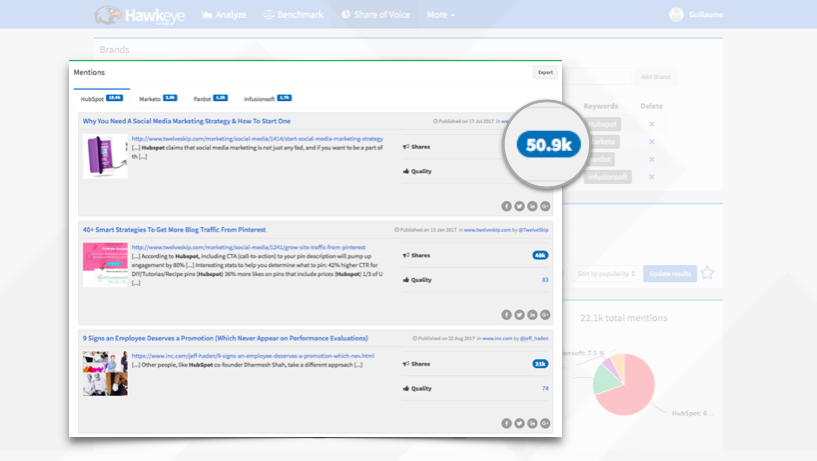Image resolution: width=817 pixels, height=461 pixels.
Task: Click the quality score 74
Action: point(545,389)
